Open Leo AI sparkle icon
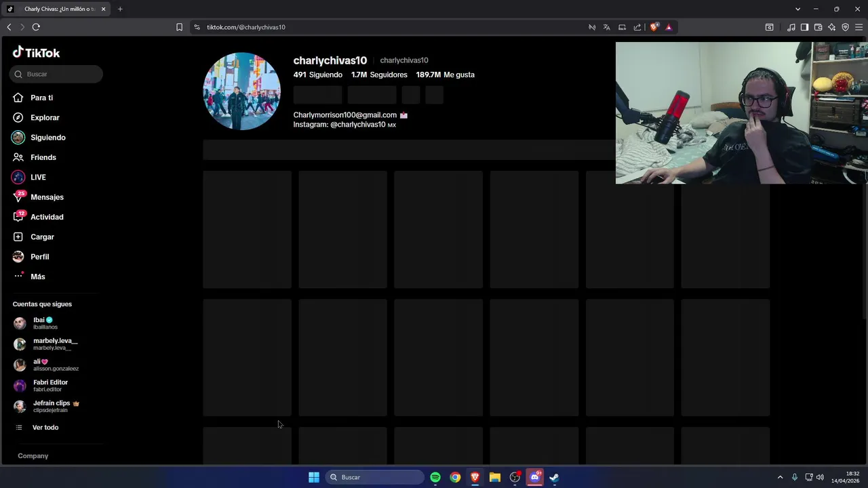868x488 pixels. [x=831, y=27]
